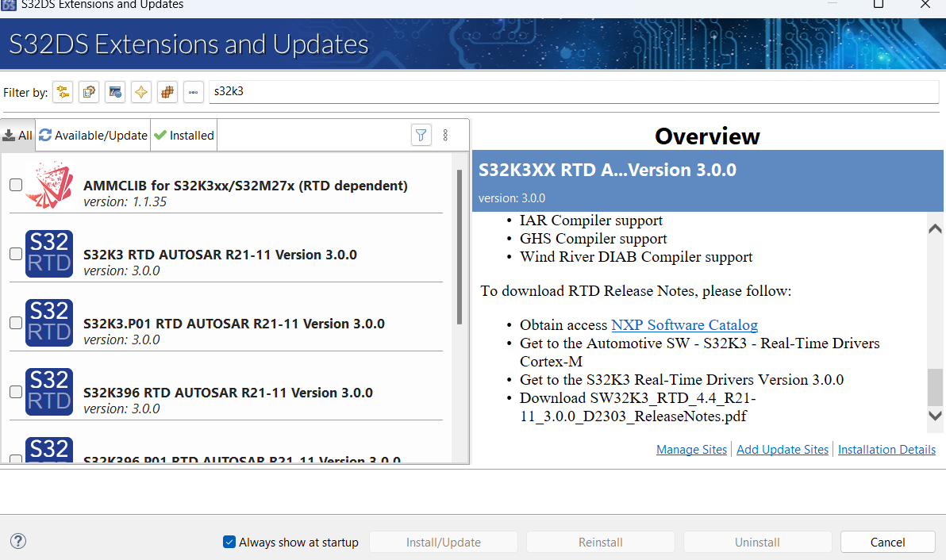Click the funnel filter button above the list

click(x=421, y=135)
